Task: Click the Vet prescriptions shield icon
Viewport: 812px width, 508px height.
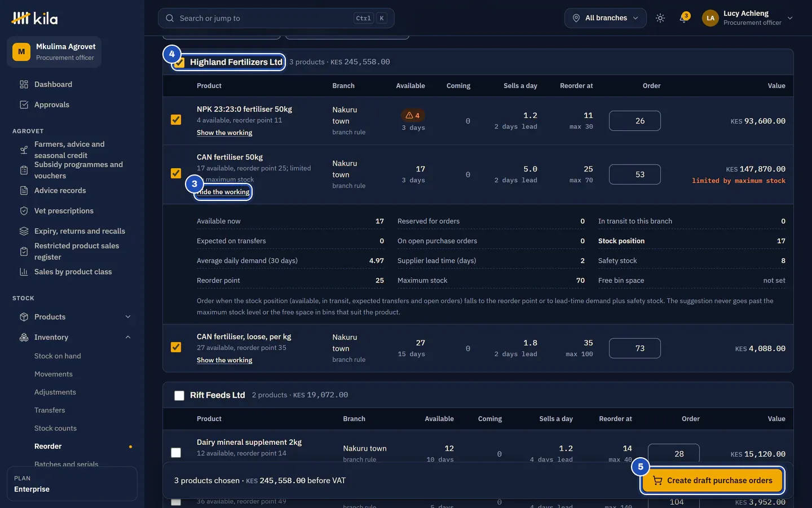Action: pos(24,211)
